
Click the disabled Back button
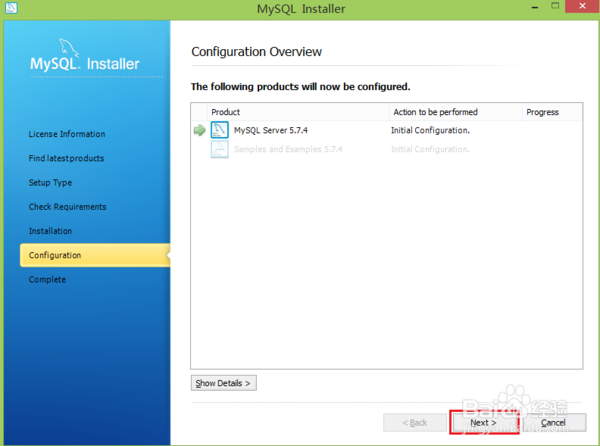[415, 422]
